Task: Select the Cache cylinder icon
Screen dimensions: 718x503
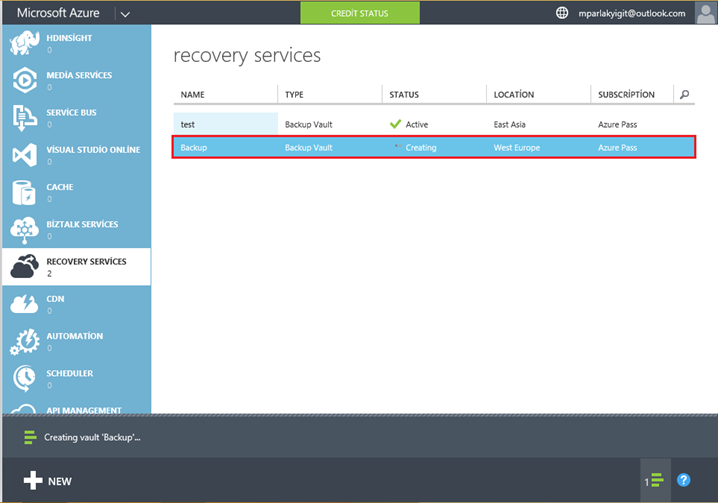Action: point(24,192)
